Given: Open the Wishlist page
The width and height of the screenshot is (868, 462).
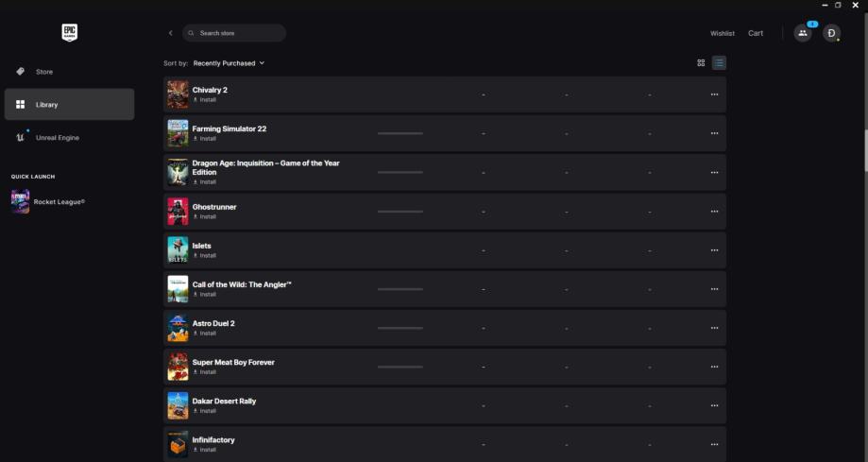Looking at the screenshot, I should pyautogui.click(x=723, y=33).
